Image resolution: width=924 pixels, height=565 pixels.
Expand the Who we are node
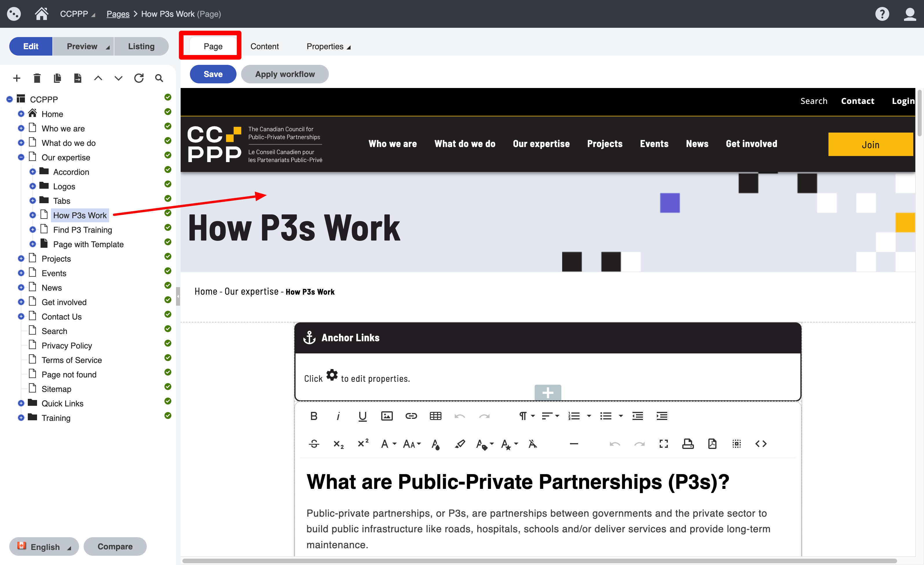tap(21, 128)
